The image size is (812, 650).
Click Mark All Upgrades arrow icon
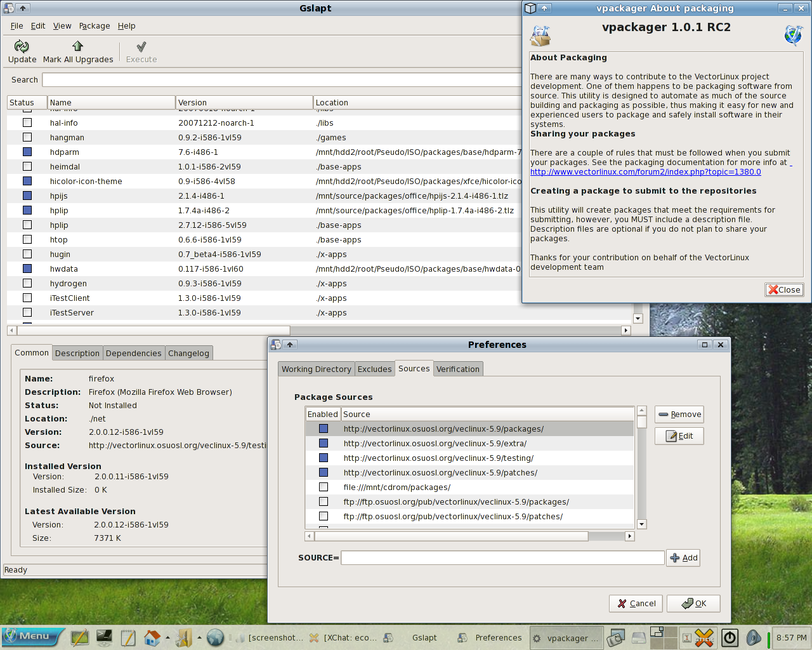pos(77,46)
